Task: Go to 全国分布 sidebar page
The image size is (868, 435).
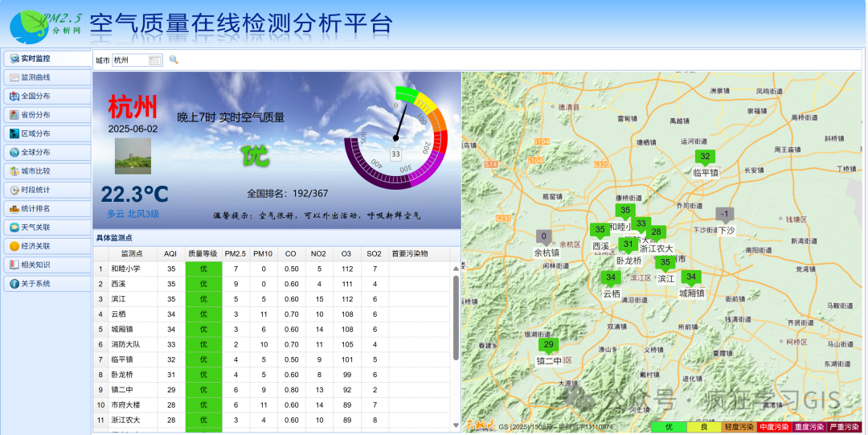Action: [46, 96]
